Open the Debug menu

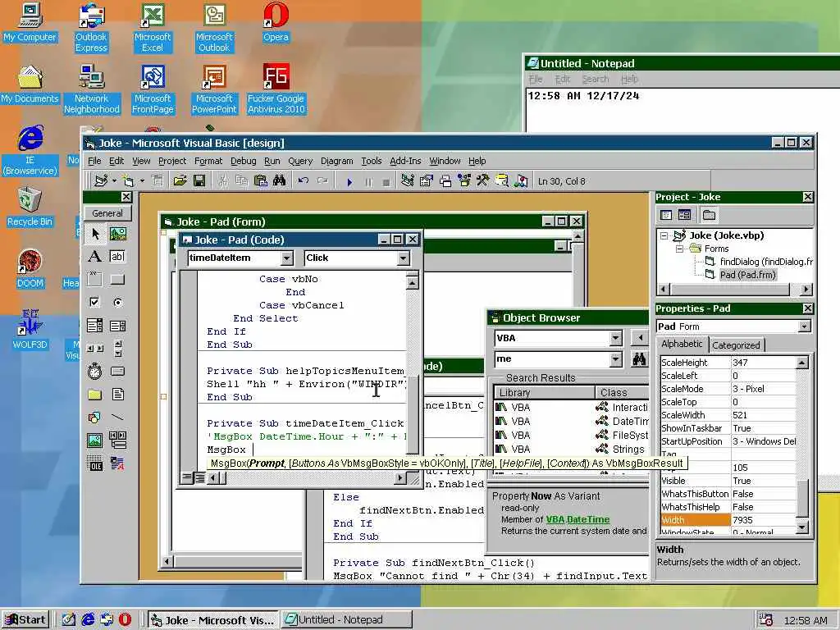point(243,161)
